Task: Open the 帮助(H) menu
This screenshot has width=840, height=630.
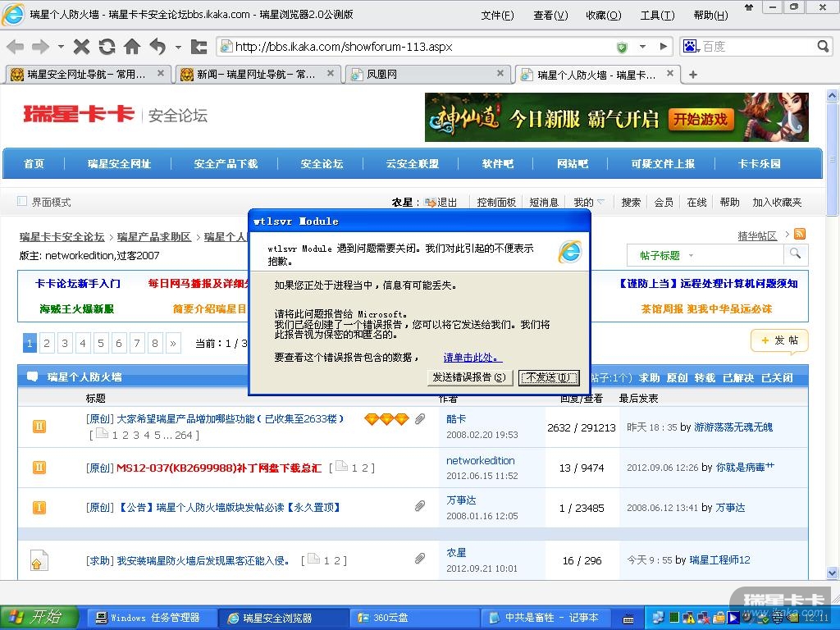Action: [x=710, y=16]
